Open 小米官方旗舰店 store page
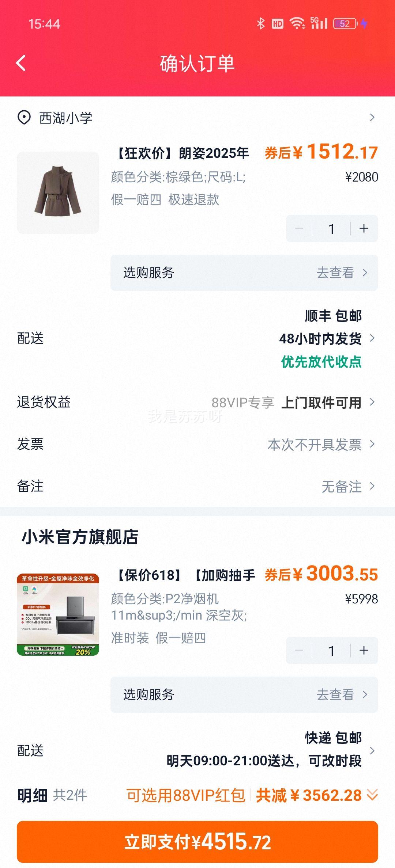 [x=80, y=537]
